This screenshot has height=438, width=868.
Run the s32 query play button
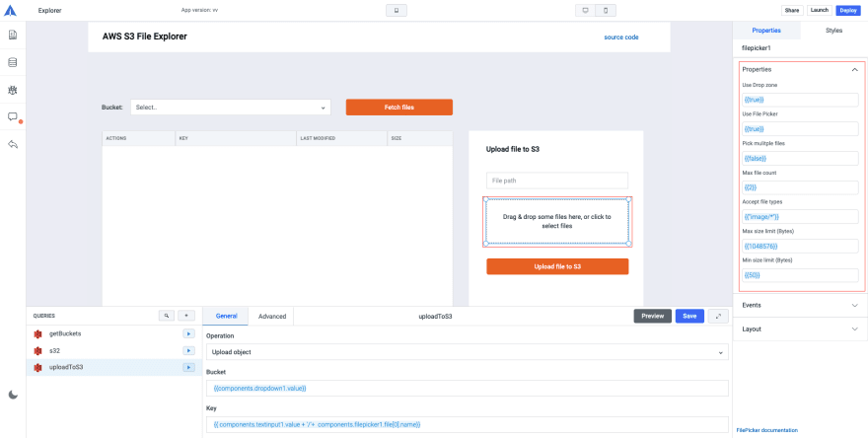(188, 350)
